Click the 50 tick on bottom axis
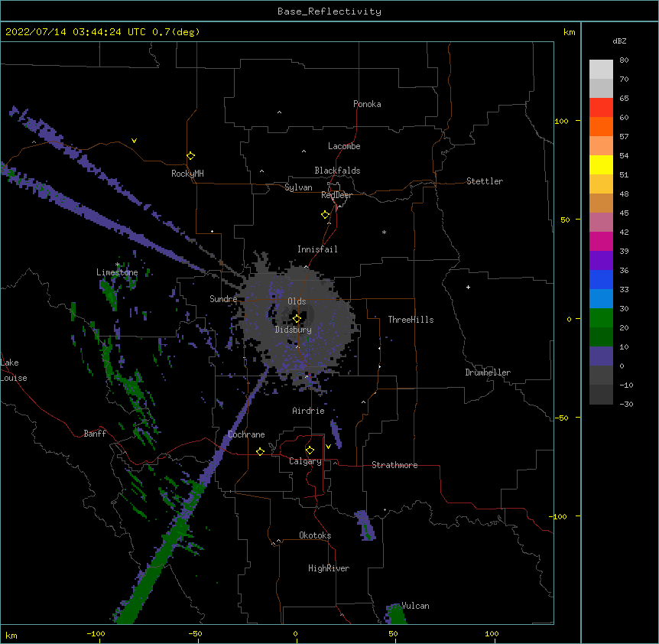The height and width of the screenshot is (644, 659). [x=393, y=633]
